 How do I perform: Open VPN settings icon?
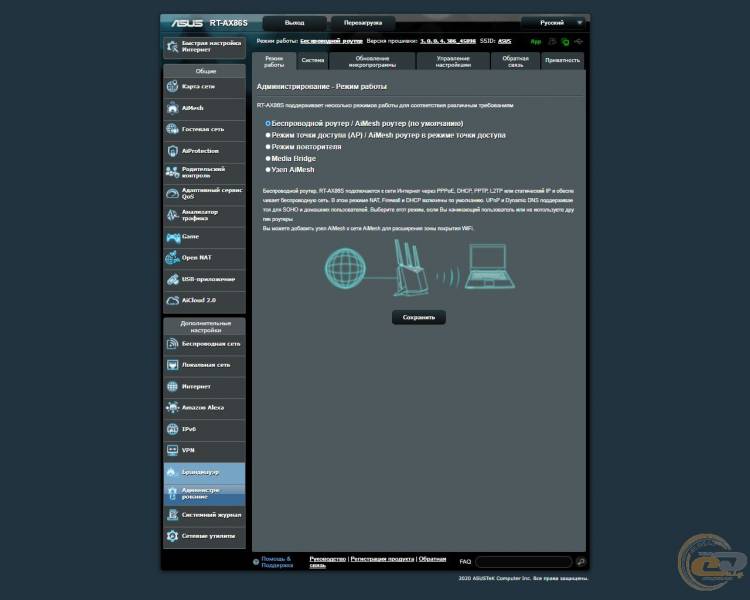point(172,450)
